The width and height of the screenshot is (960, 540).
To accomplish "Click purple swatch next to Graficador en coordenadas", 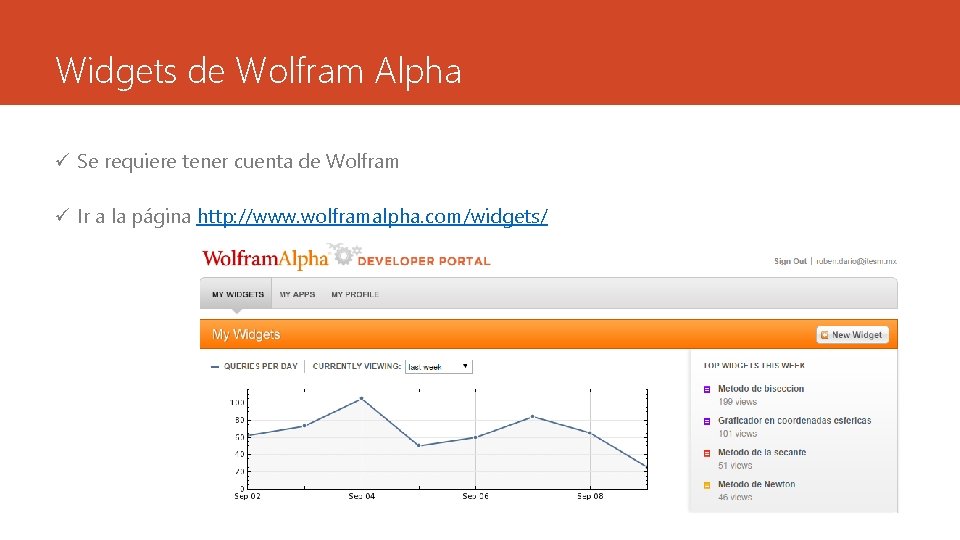I will [707, 421].
